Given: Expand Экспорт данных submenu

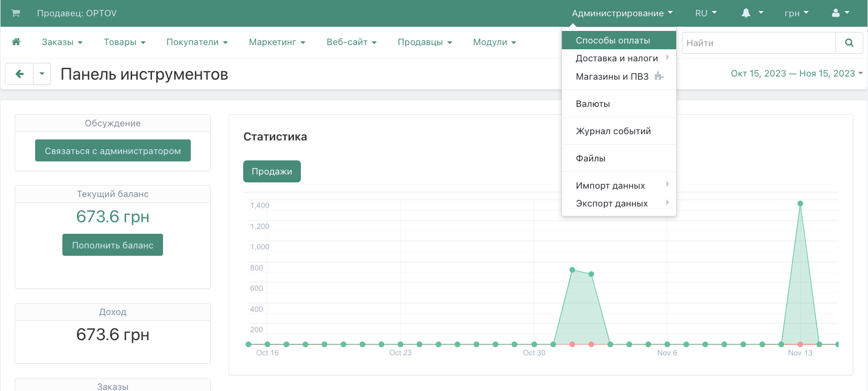Looking at the screenshot, I should tap(612, 203).
